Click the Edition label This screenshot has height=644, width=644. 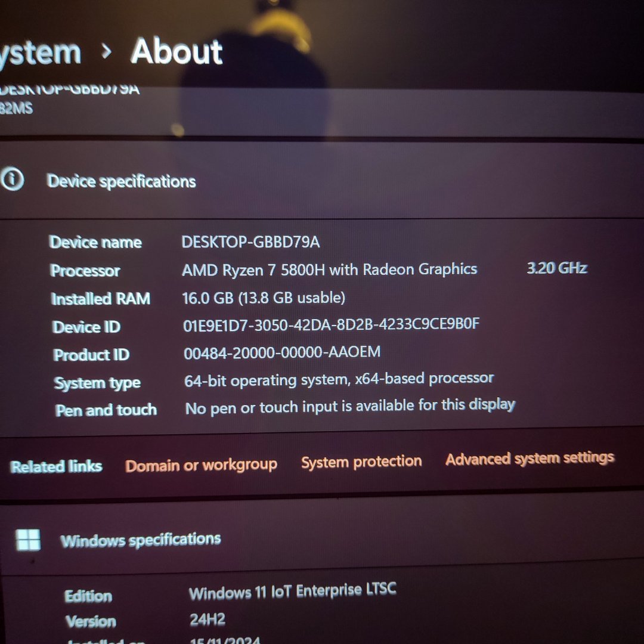click(88, 596)
